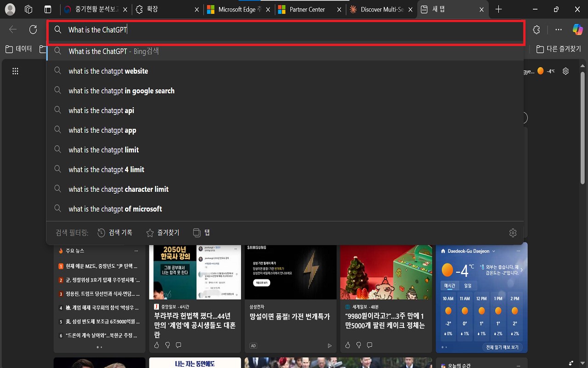Open more options on the weather card
The width and height of the screenshot is (588, 368).
coord(518,251)
